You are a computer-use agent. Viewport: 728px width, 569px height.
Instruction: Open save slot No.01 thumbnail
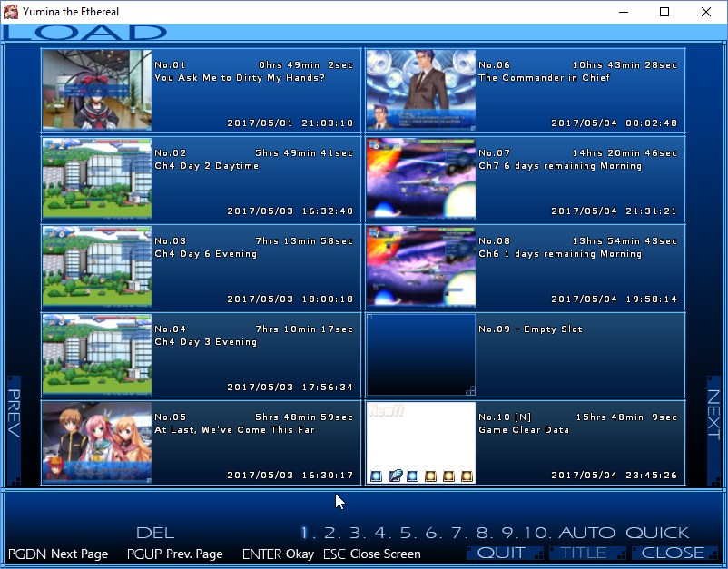pos(97,90)
